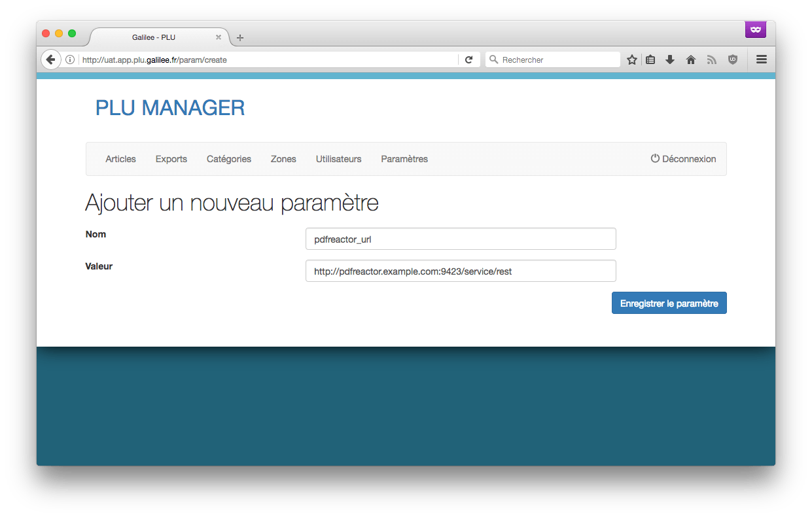Bookmark this page with the star icon
Screen dimensions: 812x518
pos(631,60)
